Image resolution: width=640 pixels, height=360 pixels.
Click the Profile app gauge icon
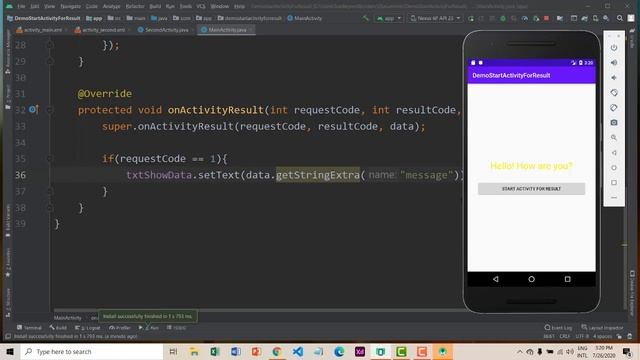[524, 18]
